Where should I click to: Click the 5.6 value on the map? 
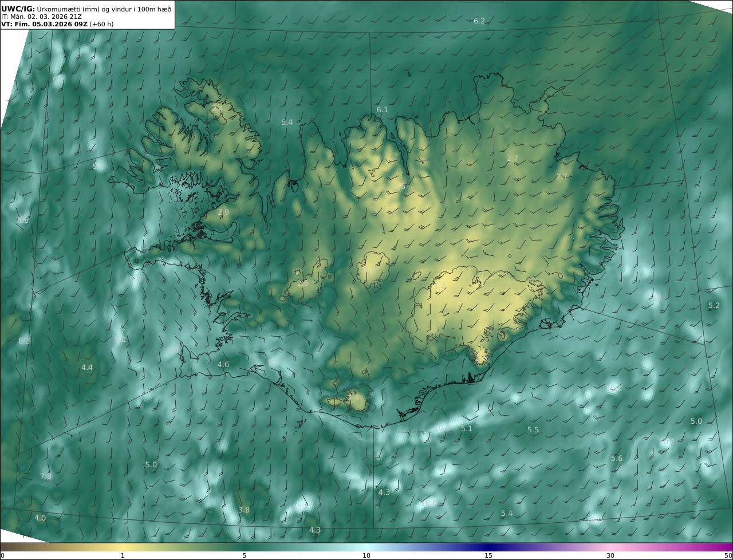pos(617,459)
